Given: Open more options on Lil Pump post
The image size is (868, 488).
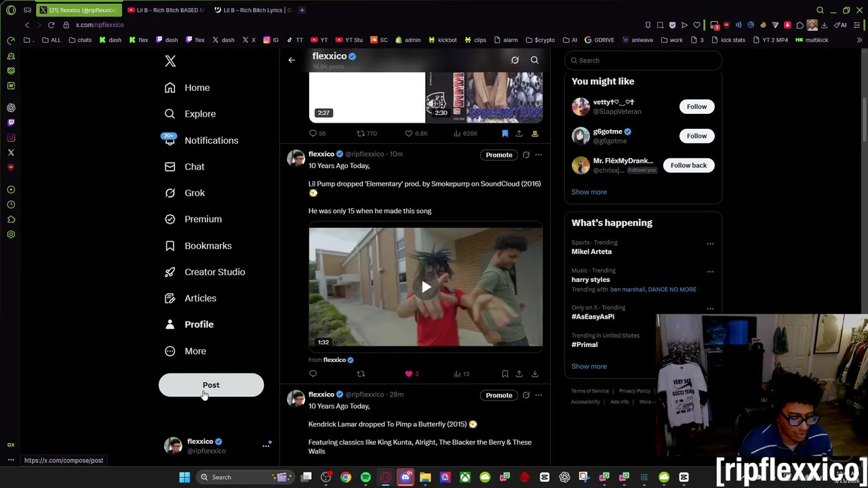Looking at the screenshot, I should (x=538, y=155).
